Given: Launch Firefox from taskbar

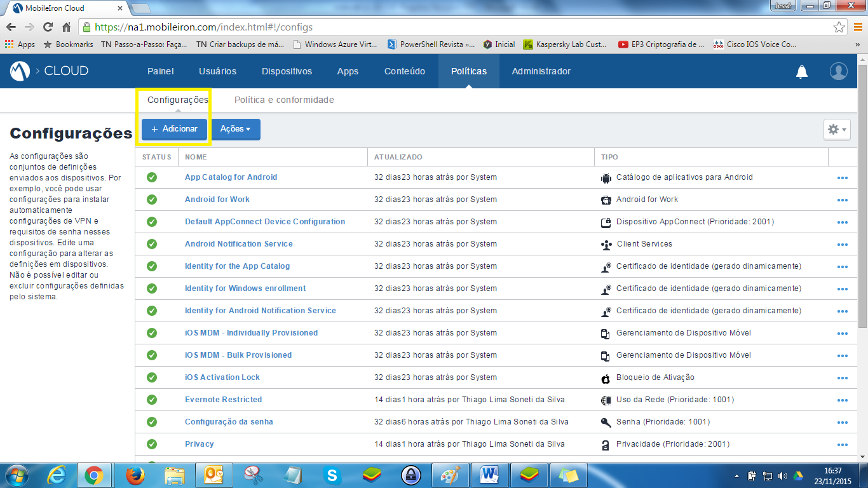Looking at the screenshot, I should point(134,475).
